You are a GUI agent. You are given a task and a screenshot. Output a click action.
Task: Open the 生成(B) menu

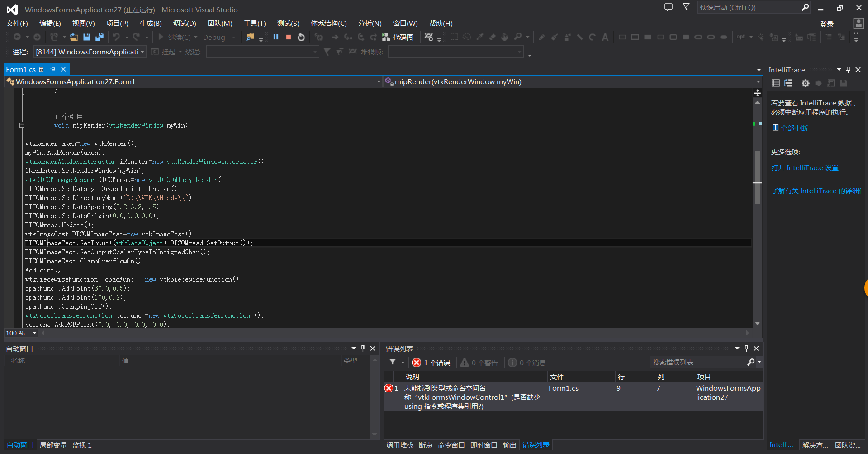(x=151, y=24)
